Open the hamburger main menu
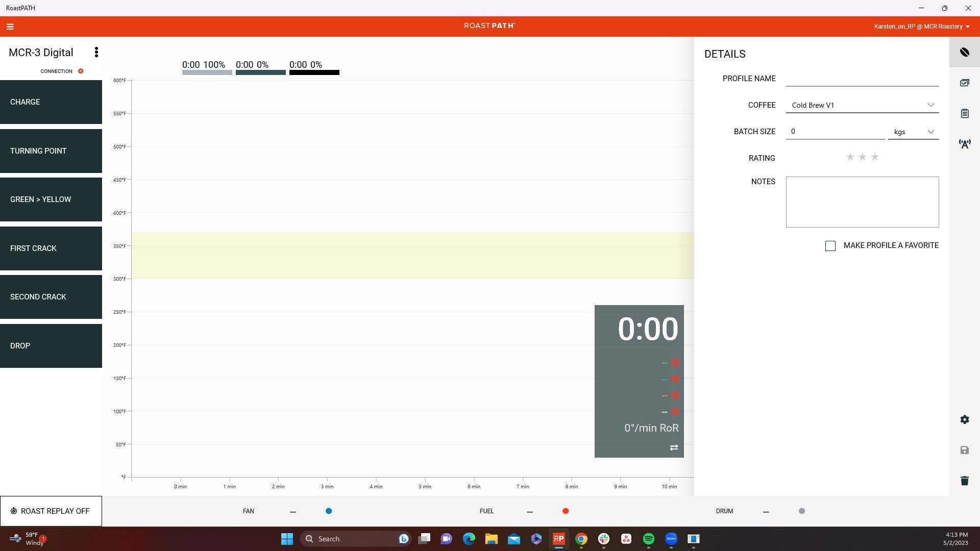Image resolution: width=980 pixels, height=551 pixels. click(x=10, y=27)
